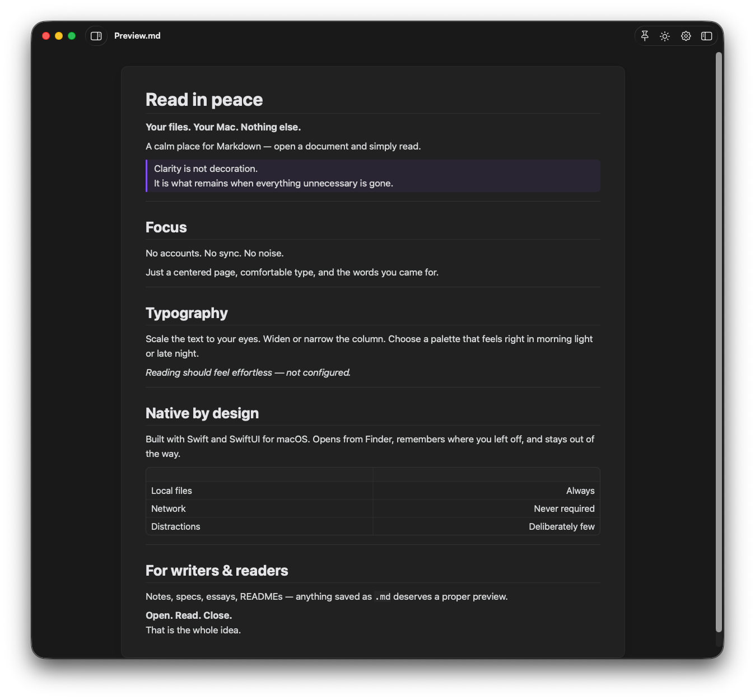Click 'That is the whole idea.' text
Screen dimensions: 755x700
click(193, 630)
